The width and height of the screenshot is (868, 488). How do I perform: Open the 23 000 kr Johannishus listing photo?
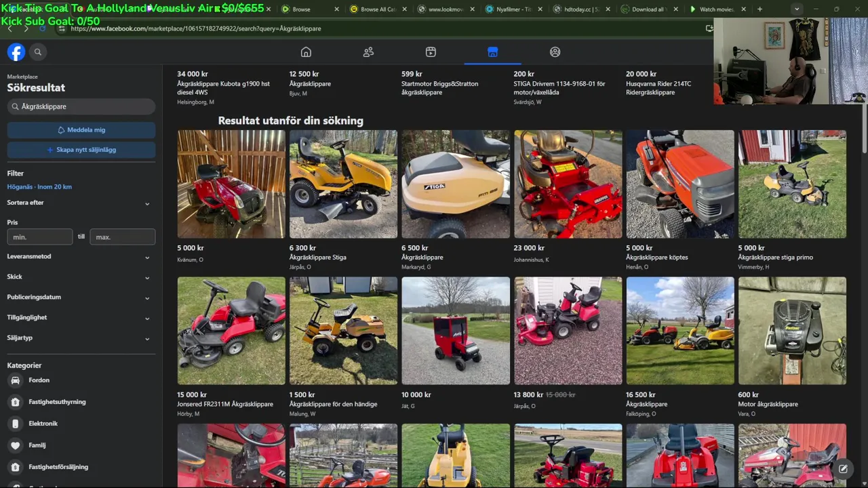(568, 184)
